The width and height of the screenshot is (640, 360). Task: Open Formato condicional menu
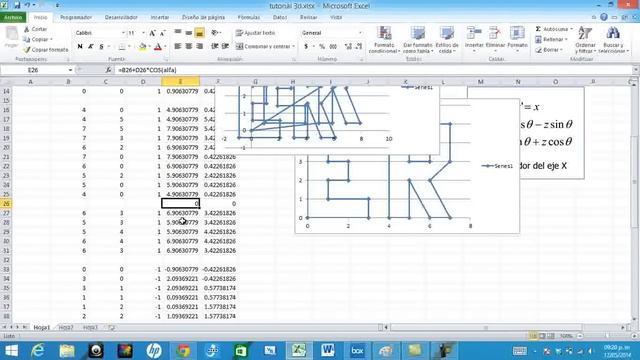click(384, 40)
